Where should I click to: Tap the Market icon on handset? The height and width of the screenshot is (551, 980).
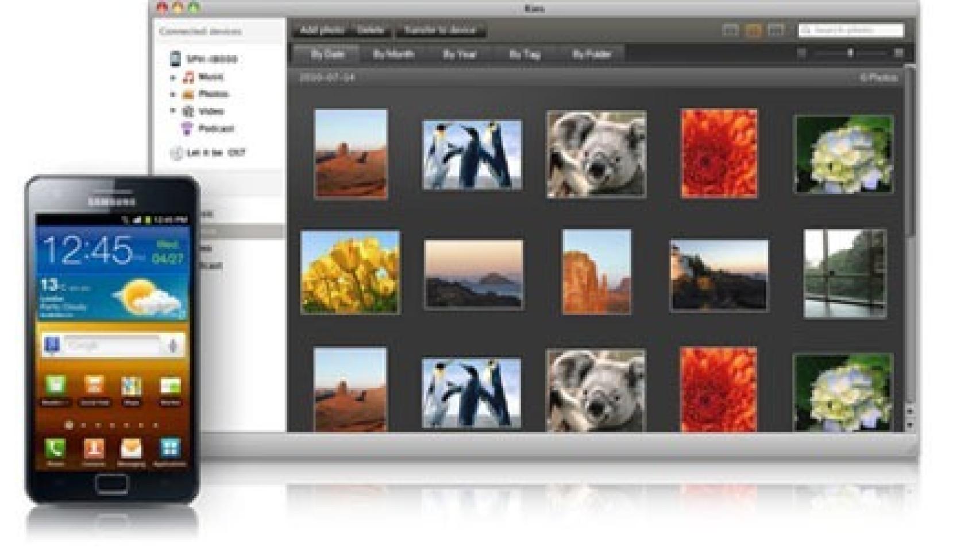(170, 386)
